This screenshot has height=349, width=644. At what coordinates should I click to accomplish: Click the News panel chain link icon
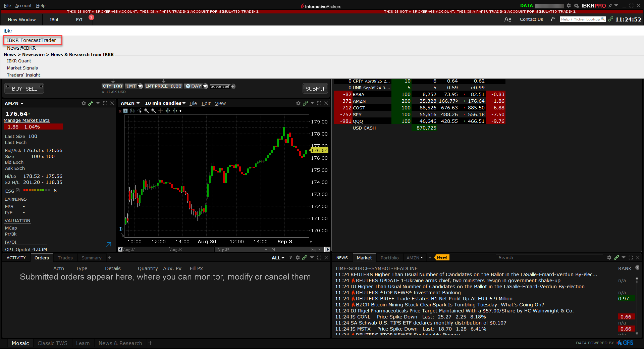point(616,258)
